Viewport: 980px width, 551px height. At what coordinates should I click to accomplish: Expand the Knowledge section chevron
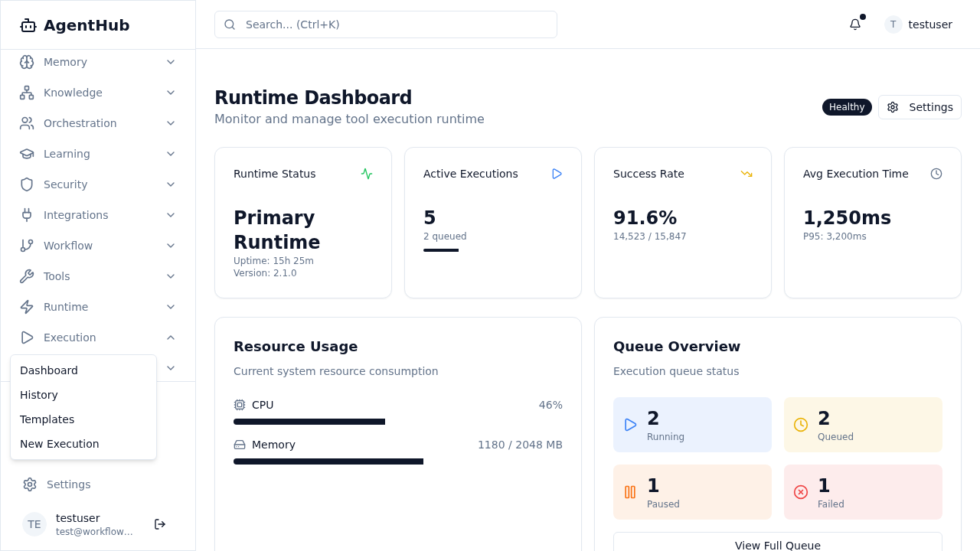click(171, 93)
